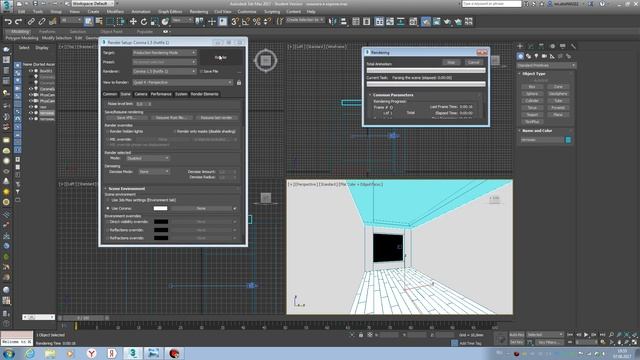Open the Render selected Mode dropdown

[147, 158]
